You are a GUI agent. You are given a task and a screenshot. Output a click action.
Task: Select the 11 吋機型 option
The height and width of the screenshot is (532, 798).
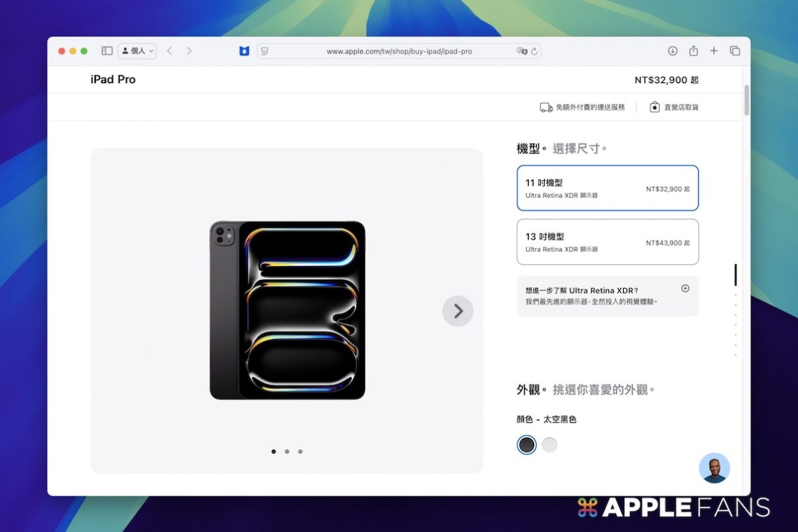tap(607, 188)
